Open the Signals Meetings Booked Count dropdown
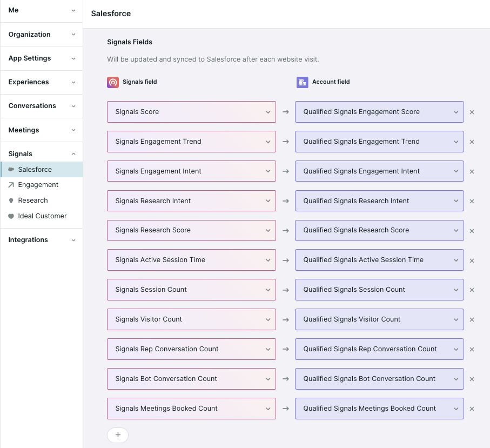Screen dimensions: 490x448 191,409
